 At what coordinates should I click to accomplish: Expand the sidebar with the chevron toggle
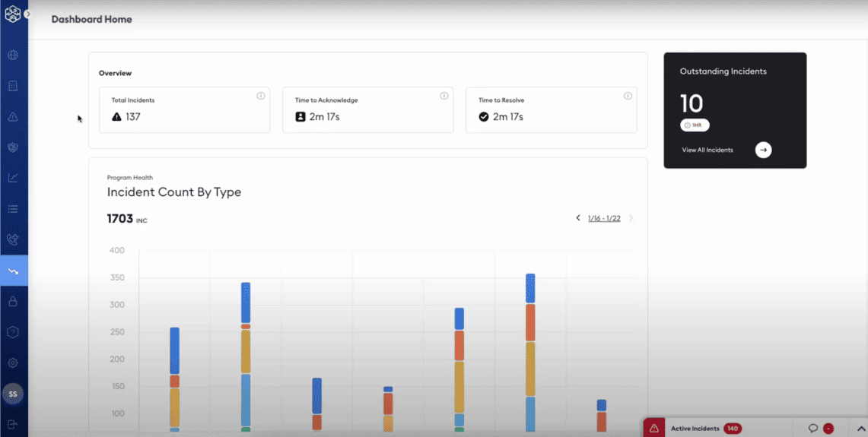pos(27,14)
